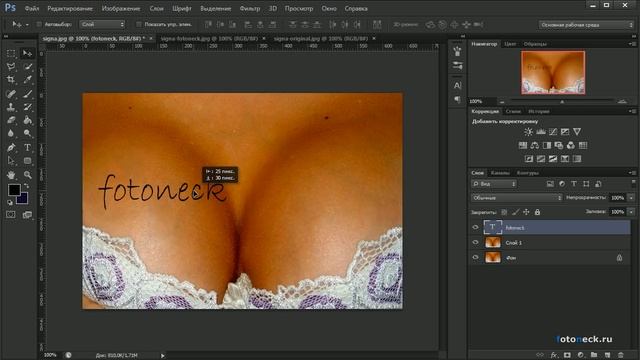
Task: Select the Eyedropper tool
Action: tap(27, 80)
